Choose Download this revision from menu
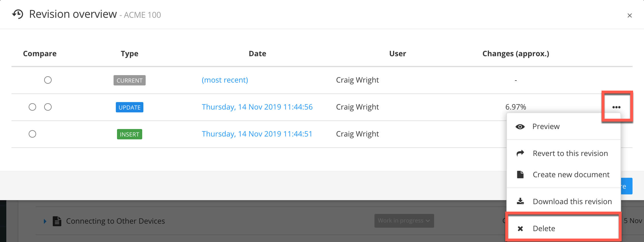Screen dimensions: 644x242 pyautogui.click(x=572, y=201)
